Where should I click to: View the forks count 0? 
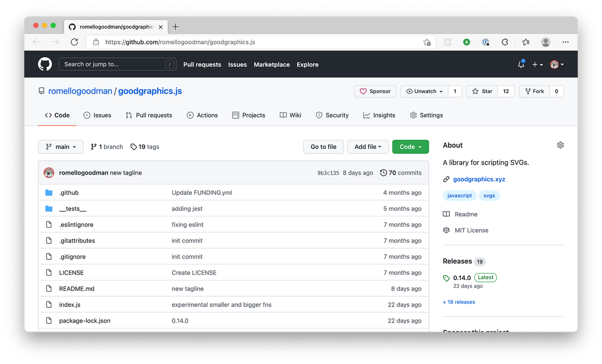[x=556, y=91]
